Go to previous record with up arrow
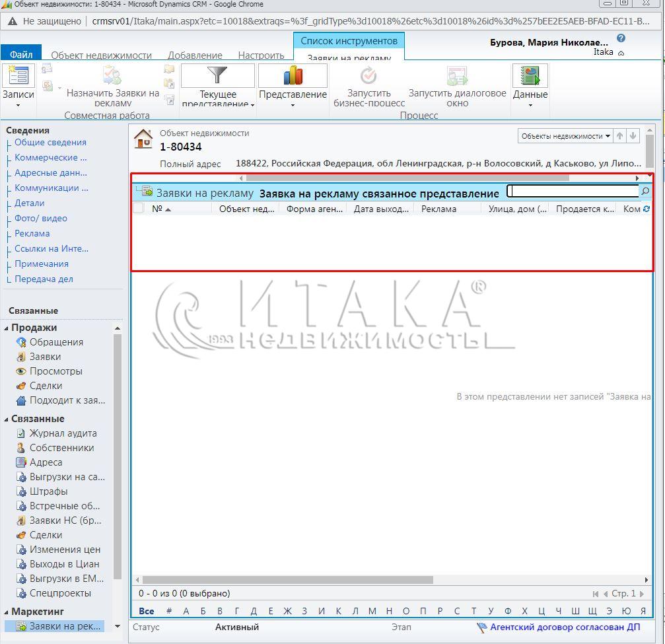 [x=619, y=136]
